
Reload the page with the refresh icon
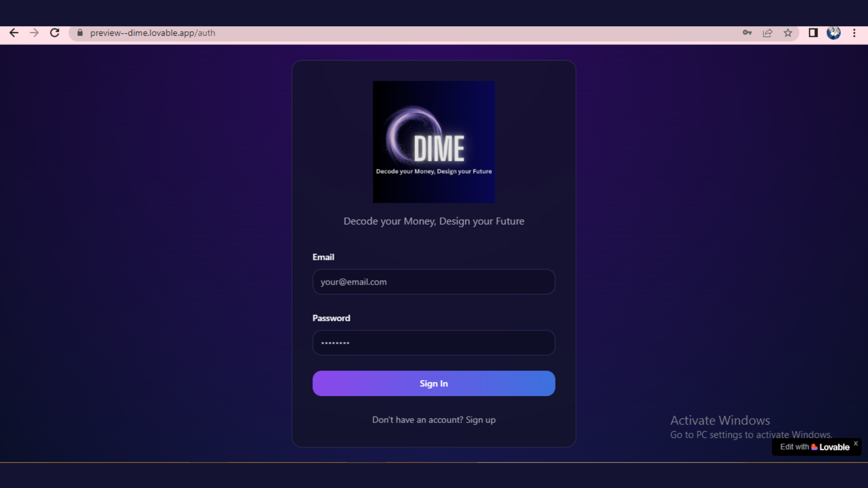click(x=55, y=33)
